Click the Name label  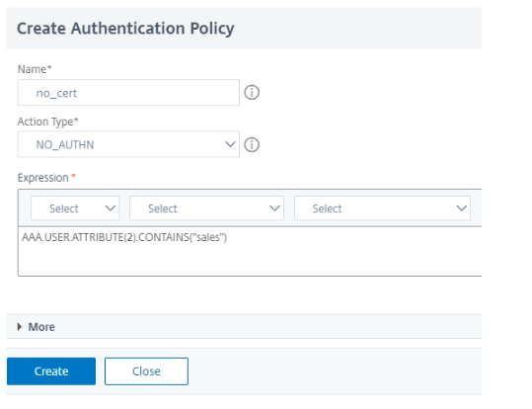[x=35, y=69]
